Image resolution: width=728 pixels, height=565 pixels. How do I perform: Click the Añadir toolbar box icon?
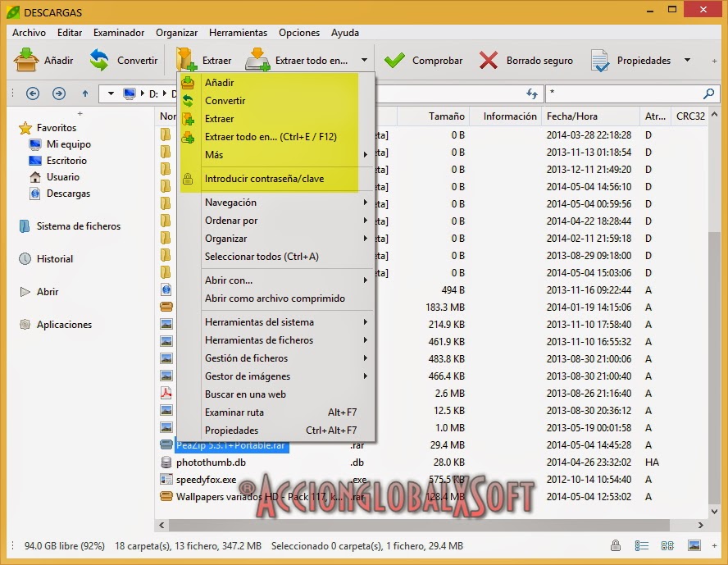(x=26, y=60)
